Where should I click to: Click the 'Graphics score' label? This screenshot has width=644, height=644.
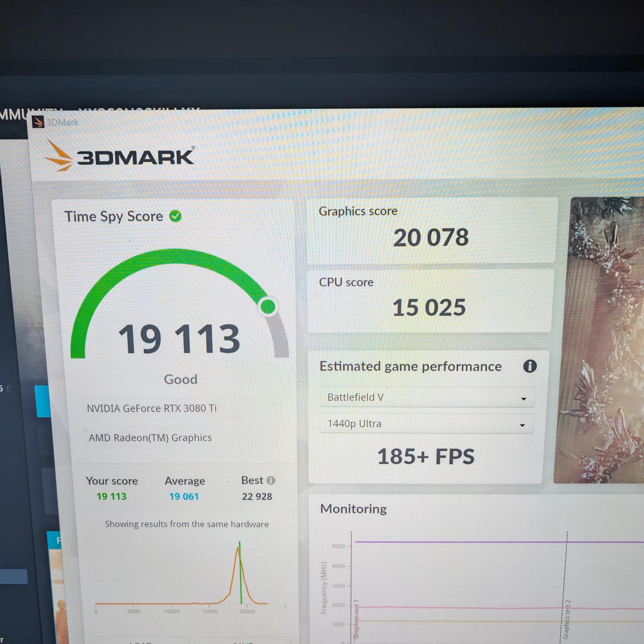[x=358, y=211]
